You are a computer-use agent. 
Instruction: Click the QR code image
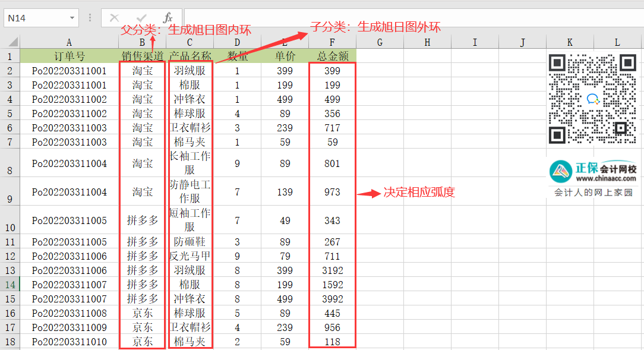coord(593,99)
